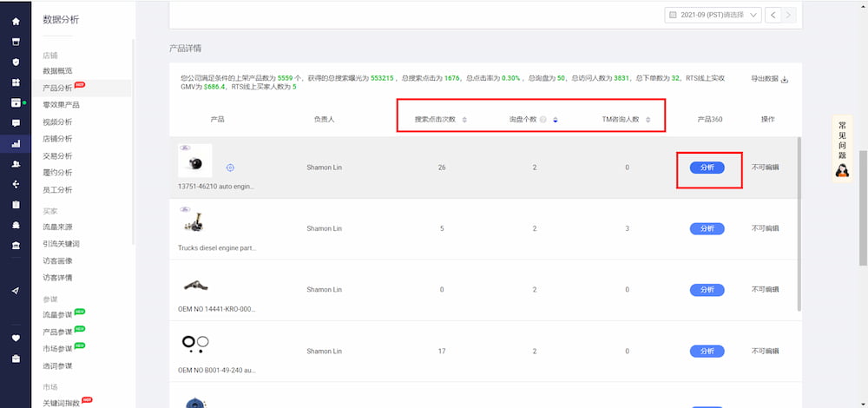
Task: Toggle sort on 询盘个数 column
Action: (x=556, y=120)
